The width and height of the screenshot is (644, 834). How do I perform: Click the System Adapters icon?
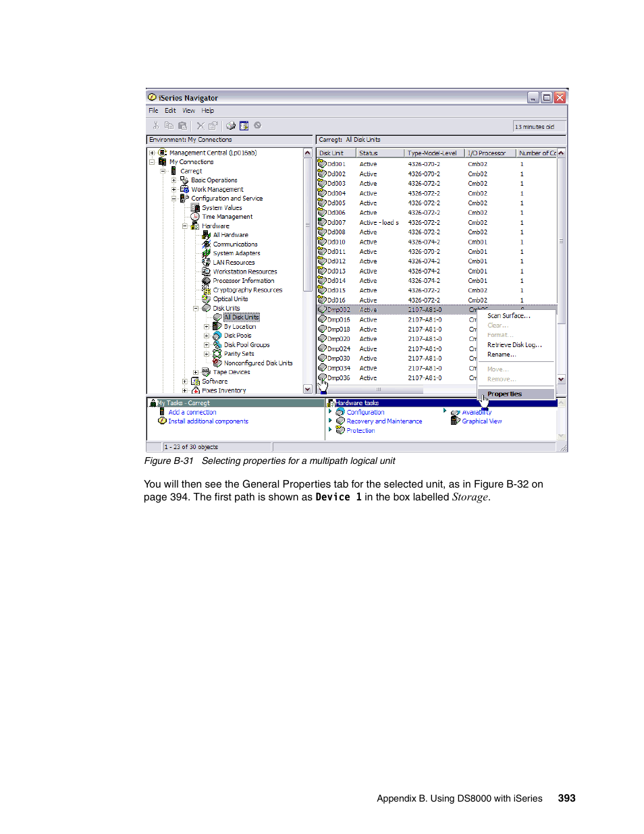[207, 253]
